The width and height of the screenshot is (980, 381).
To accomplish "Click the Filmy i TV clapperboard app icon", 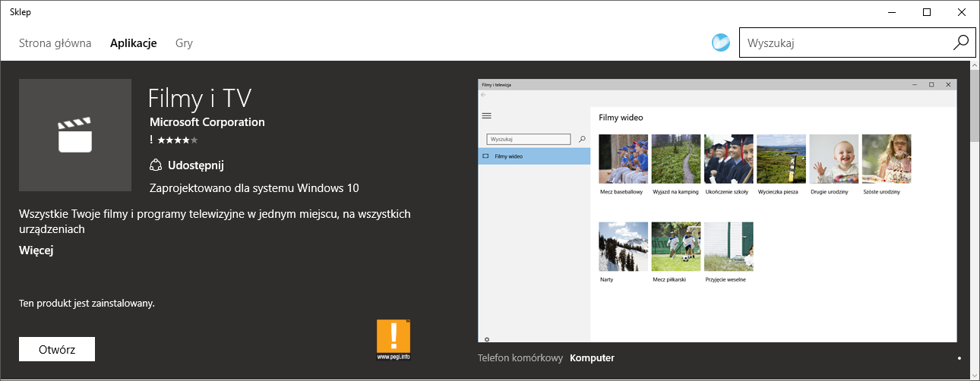I will click(75, 135).
